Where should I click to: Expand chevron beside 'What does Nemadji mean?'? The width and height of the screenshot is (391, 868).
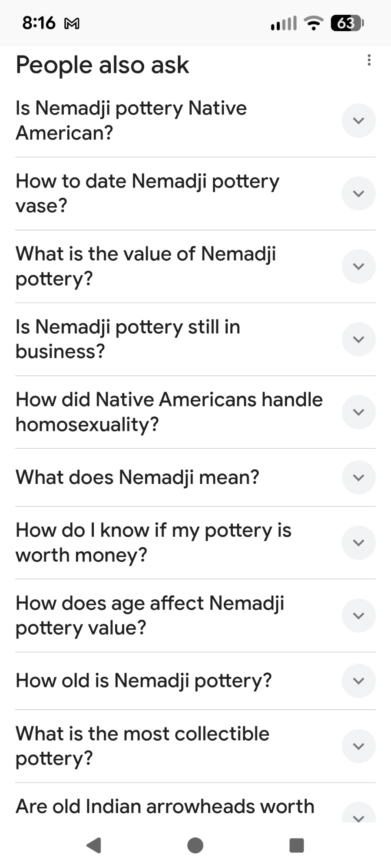[358, 477]
